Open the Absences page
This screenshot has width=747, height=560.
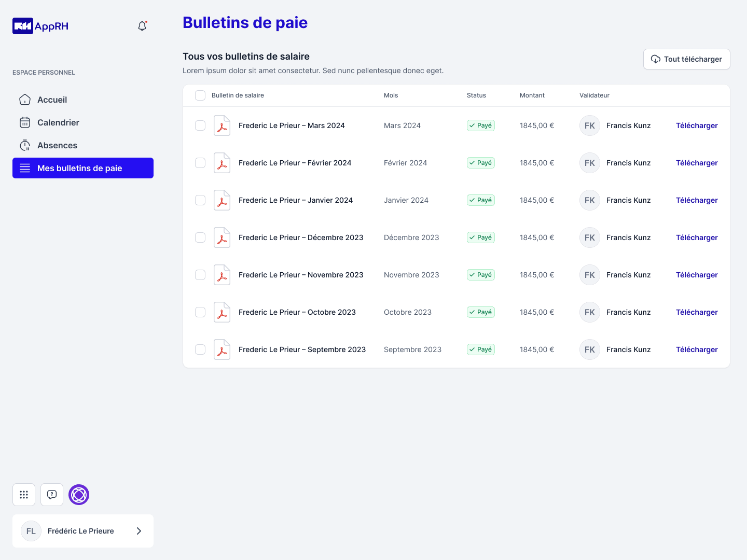(57, 145)
